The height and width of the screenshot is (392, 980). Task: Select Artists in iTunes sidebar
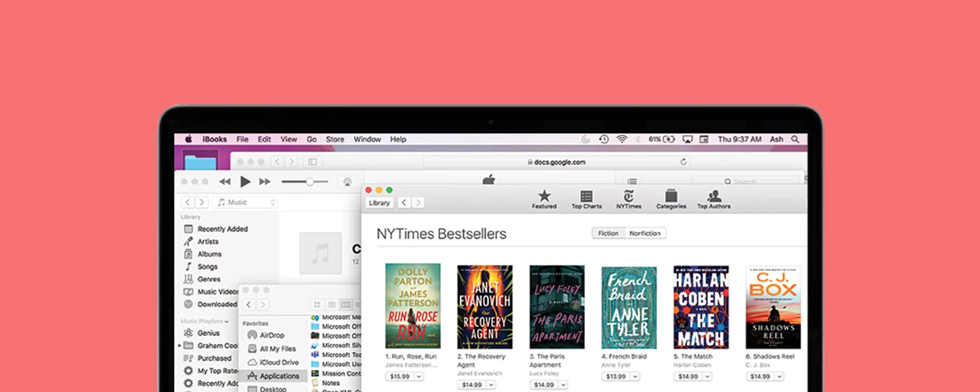(x=208, y=242)
